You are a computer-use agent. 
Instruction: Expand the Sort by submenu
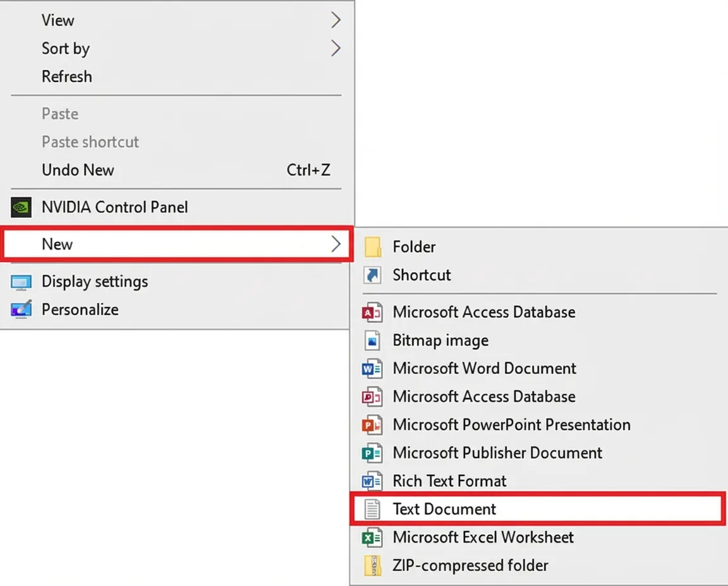[x=176, y=48]
